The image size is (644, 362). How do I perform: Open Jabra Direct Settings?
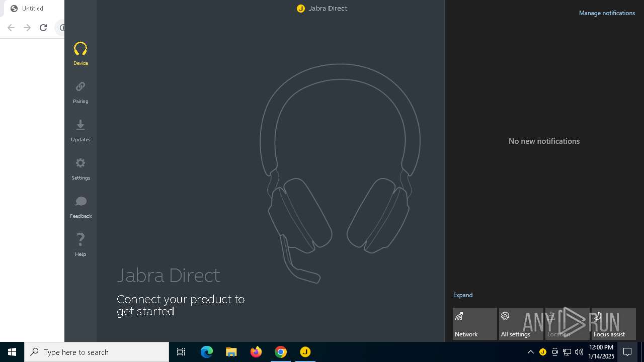pyautogui.click(x=80, y=168)
